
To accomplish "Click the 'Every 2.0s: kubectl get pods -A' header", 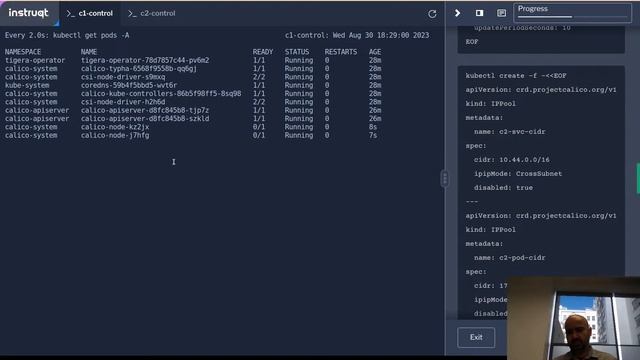I will (67, 35).
